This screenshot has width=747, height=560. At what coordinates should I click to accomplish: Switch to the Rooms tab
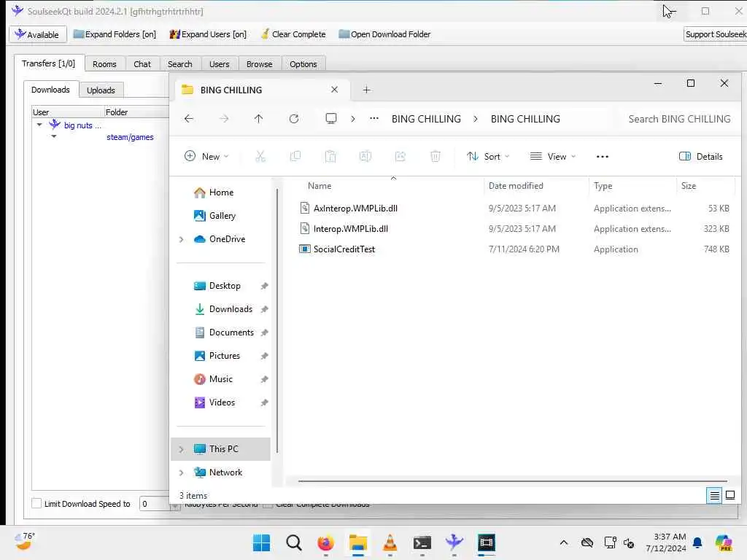pyautogui.click(x=104, y=64)
